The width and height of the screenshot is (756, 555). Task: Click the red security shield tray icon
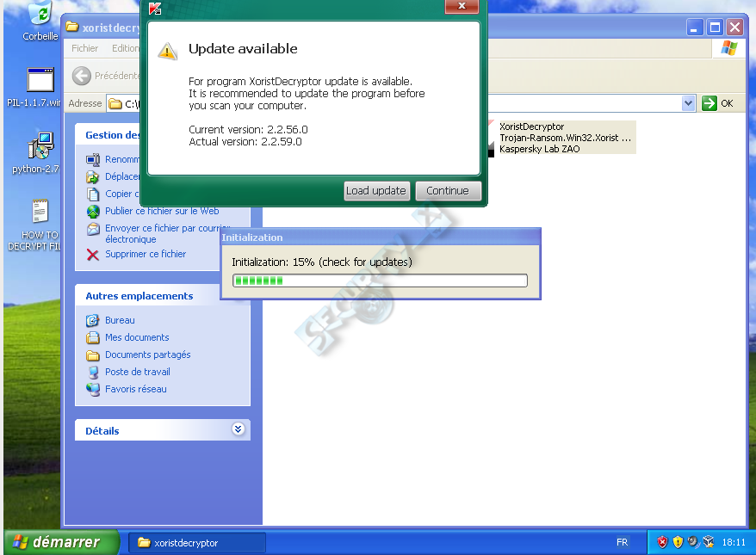coord(662,542)
